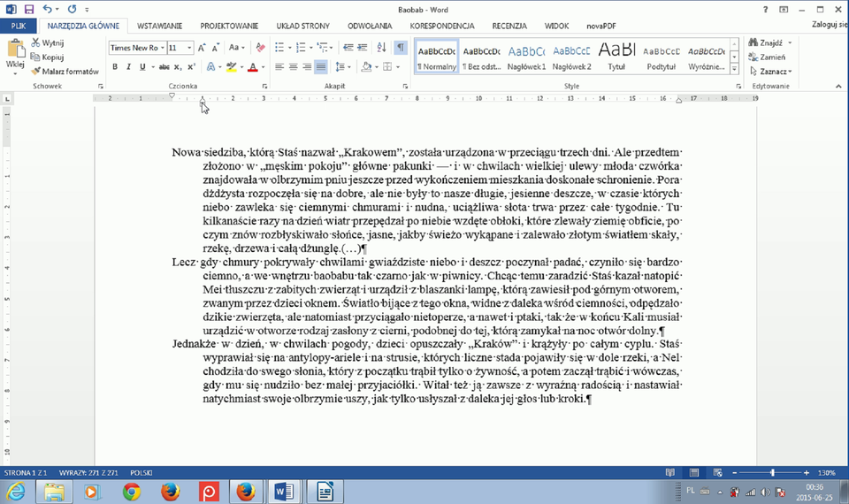Screen dimensions: 849x504
Task: Apply the Nagłówek 1 style
Action: coord(526,57)
